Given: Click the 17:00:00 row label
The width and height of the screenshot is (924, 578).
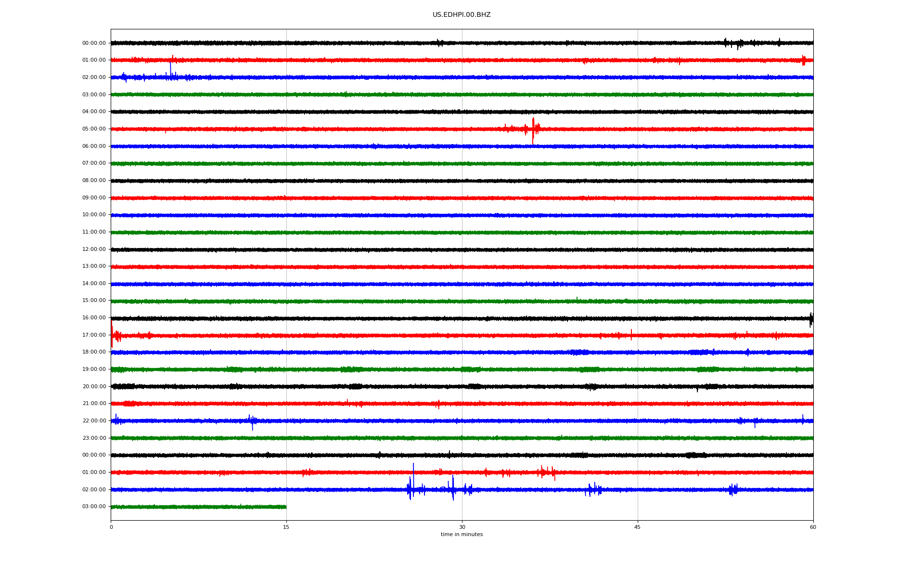Looking at the screenshot, I should 94,335.
